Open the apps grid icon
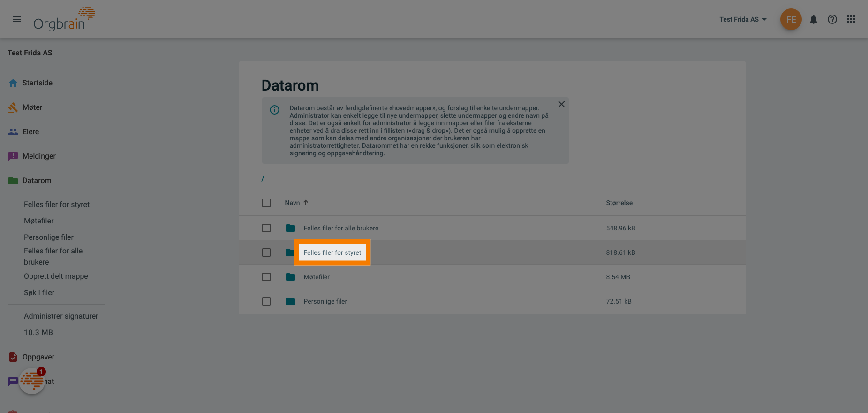The image size is (868, 413). pyautogui.click(x=851, y=19)
